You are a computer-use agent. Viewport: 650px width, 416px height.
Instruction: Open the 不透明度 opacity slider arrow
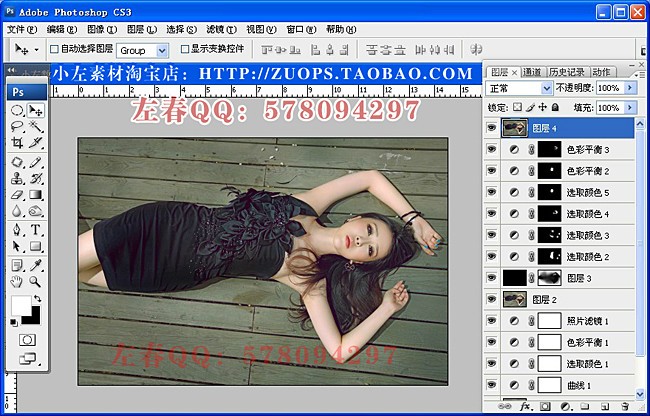(x=631, y=88)
